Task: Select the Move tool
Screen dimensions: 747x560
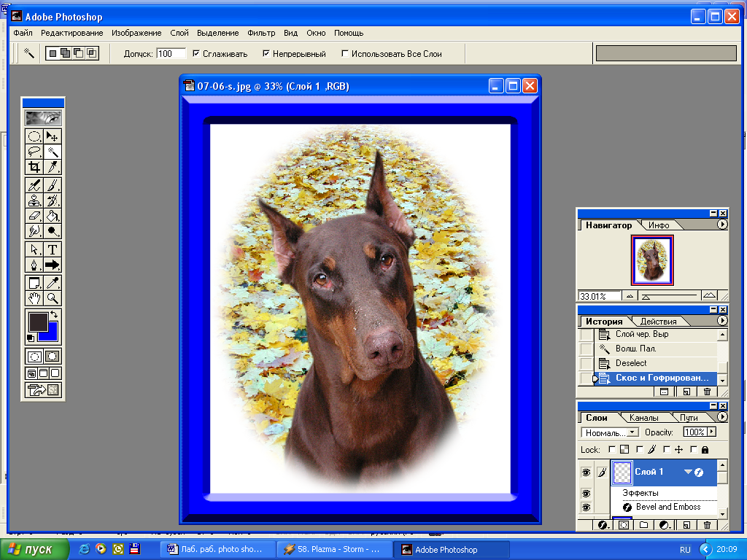Action: click(53, 136)
